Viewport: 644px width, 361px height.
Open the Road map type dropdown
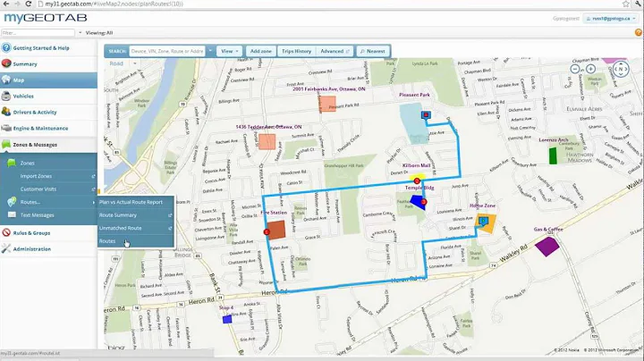[123, 63]
